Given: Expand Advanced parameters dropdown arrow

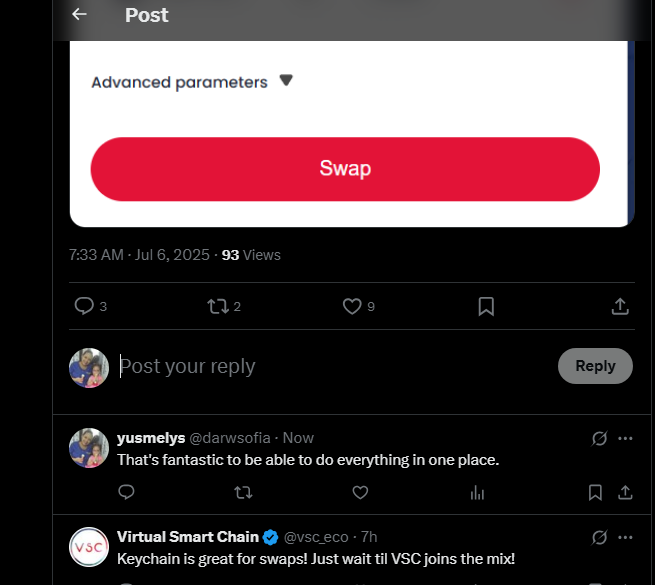Looking at the screenshot, I should pyautogui.click(x=286, y=80).
